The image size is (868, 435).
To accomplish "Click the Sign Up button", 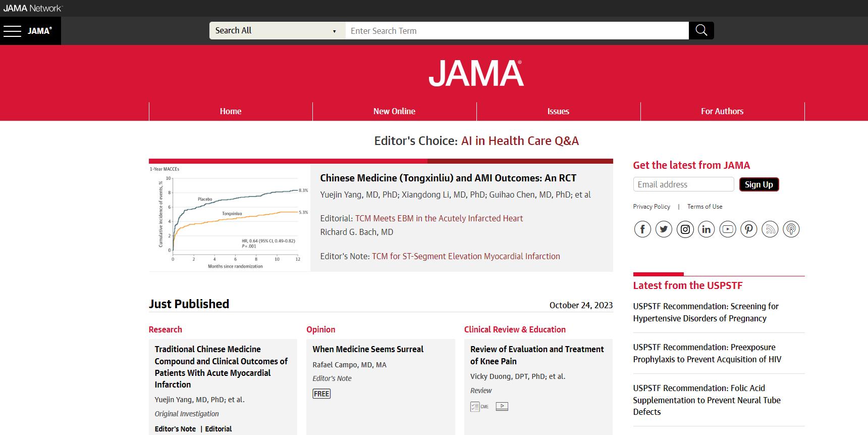I will pyautogui.click(x=759, y=184).
